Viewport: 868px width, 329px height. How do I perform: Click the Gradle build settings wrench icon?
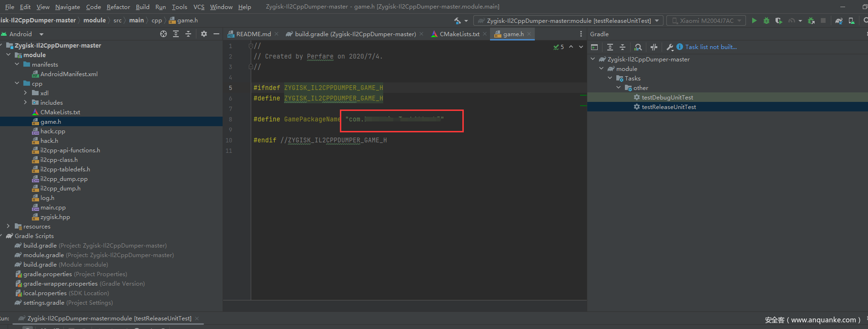pyautogui.click(x=670, y=47)
